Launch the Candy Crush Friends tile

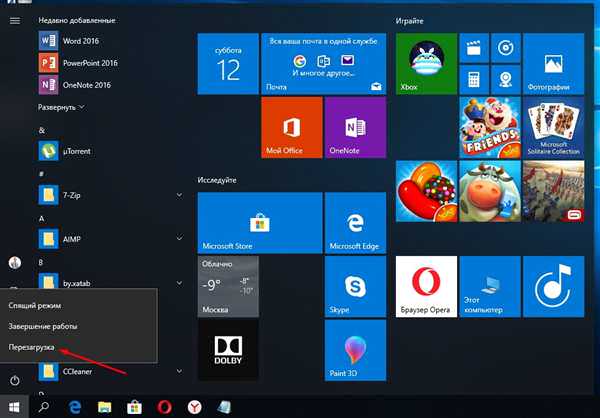click(x=490, y=127)
